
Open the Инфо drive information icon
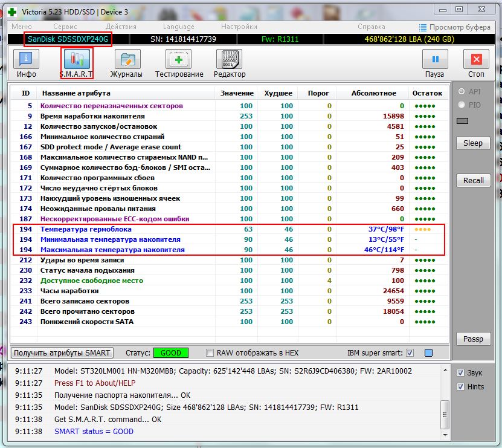[26, 59]
